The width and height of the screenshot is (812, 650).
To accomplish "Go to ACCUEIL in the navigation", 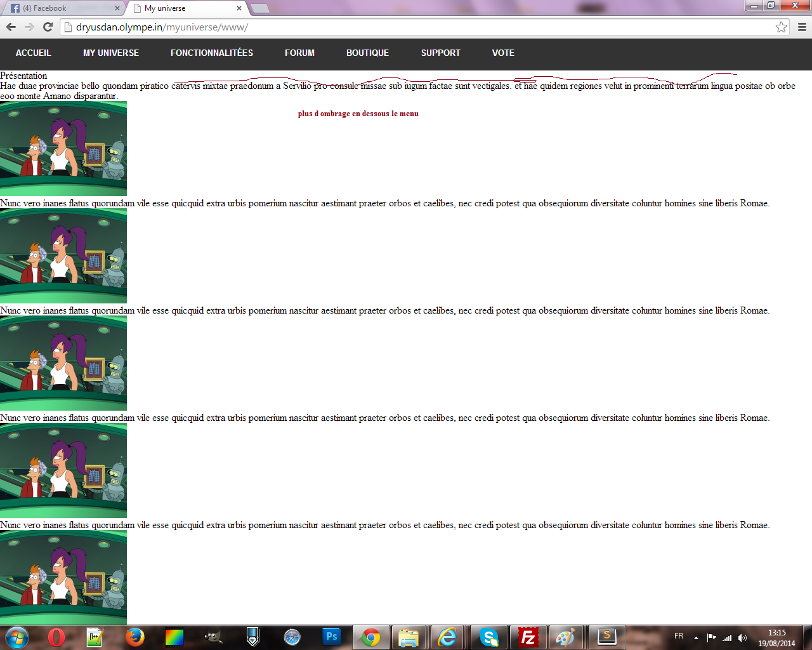I will 33,53.
